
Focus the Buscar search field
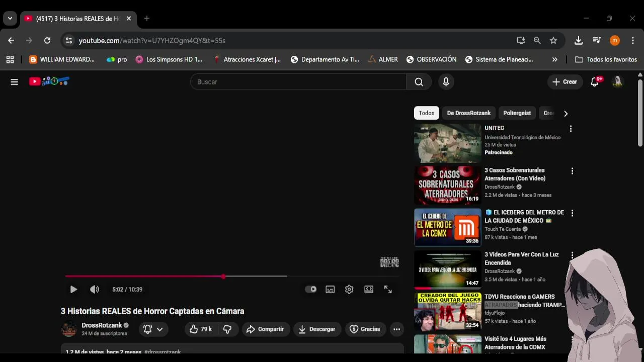tap(298, 82)
